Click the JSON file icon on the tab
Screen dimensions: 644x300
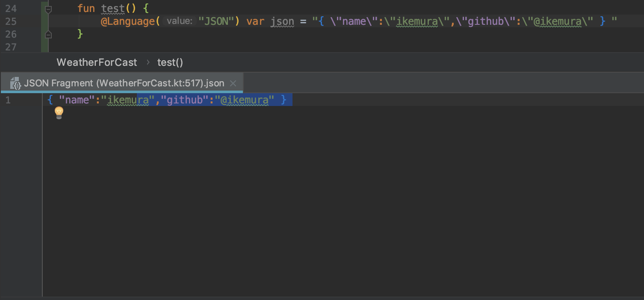(15, 83)
